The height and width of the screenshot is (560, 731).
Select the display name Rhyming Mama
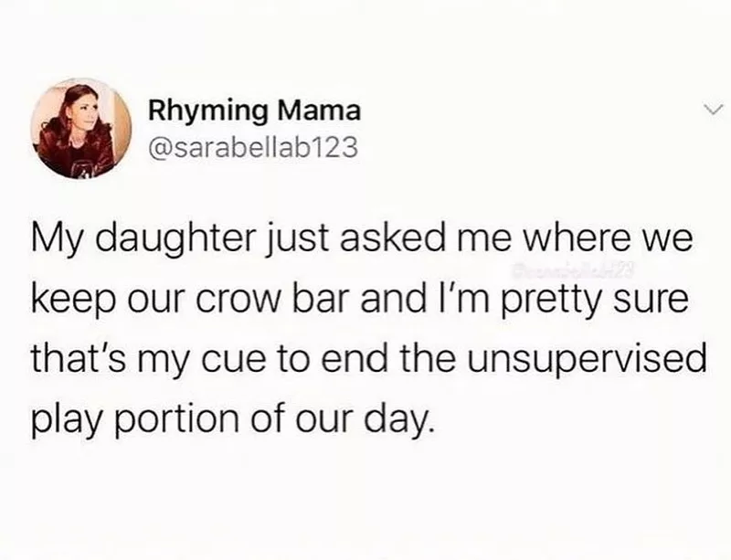(x=254, y=111)
